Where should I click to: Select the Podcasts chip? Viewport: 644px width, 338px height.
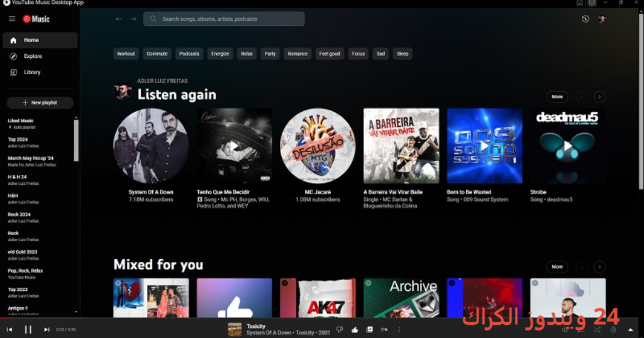pyautogui.click(x=189, y=54)
